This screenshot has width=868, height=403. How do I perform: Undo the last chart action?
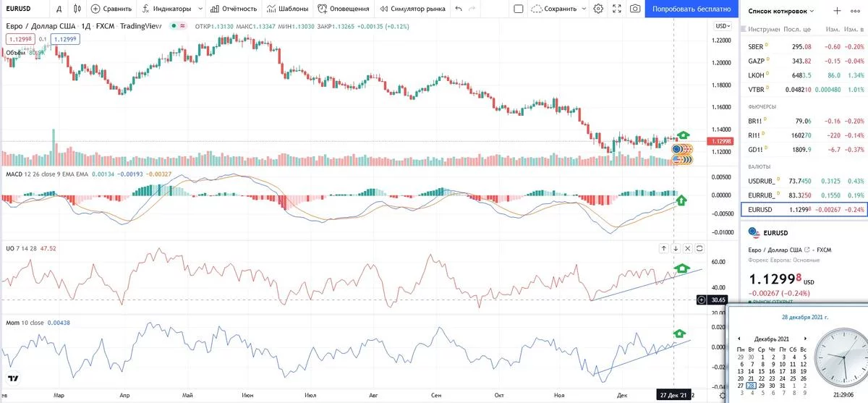tap(459, 9)
